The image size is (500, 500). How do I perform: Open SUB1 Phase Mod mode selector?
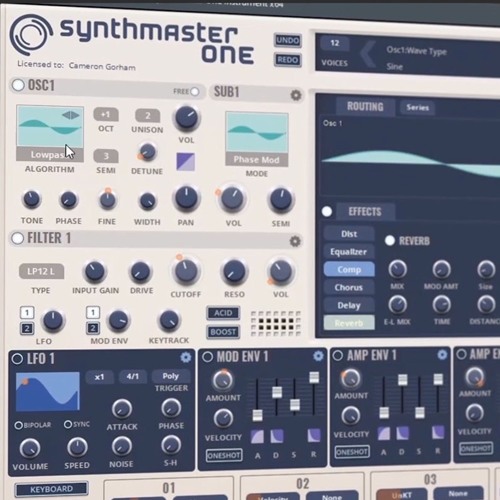point(256,160)
